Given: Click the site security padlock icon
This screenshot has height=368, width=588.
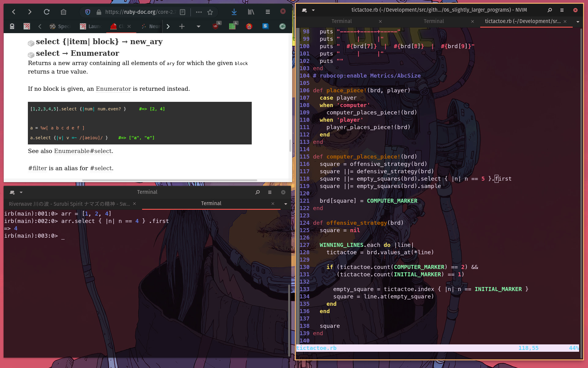Looking at the screenshot, I should pos(99,12).
